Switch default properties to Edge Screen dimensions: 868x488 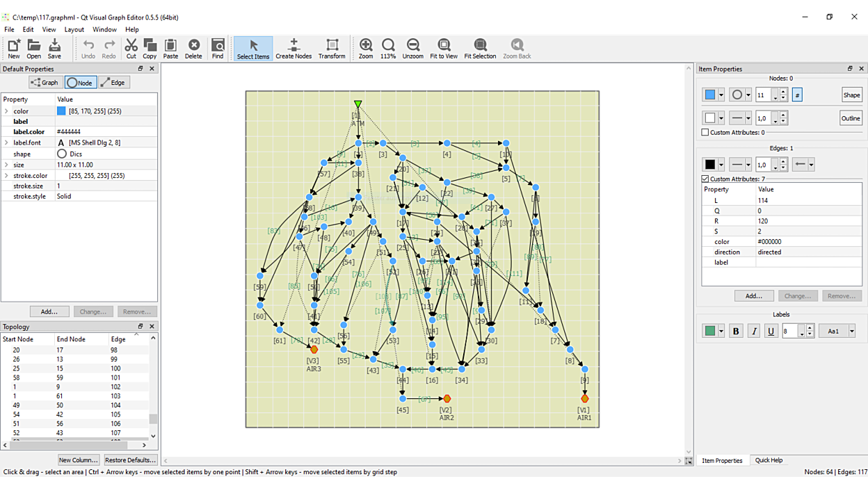pos(113,83)
